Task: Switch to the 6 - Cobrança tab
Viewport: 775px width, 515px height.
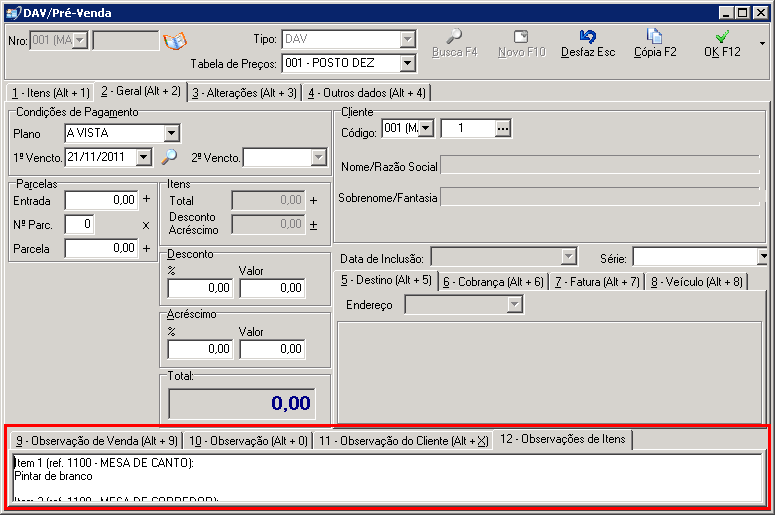Action: pyautogui.click(x=493, y=282)
